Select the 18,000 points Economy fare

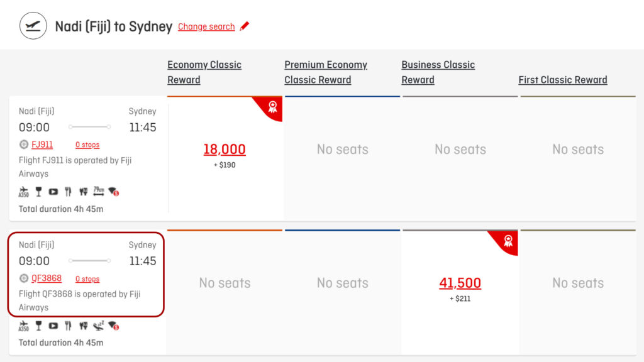tap(225, 149)
